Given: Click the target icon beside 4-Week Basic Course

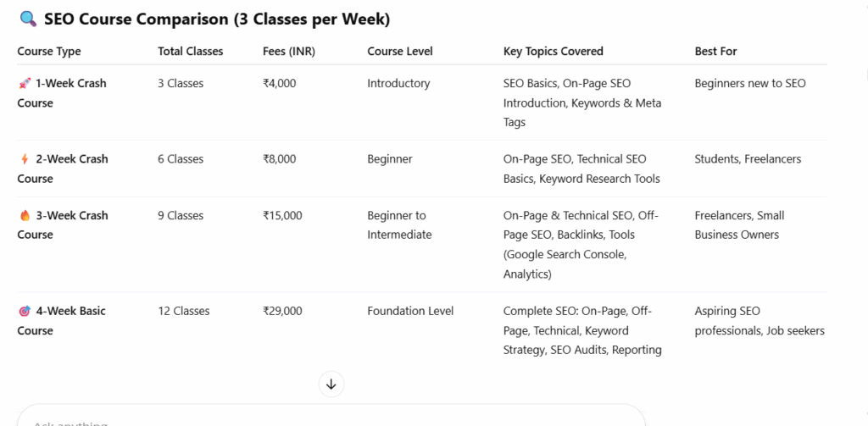Looking at the screenshot, I should 25,312.
